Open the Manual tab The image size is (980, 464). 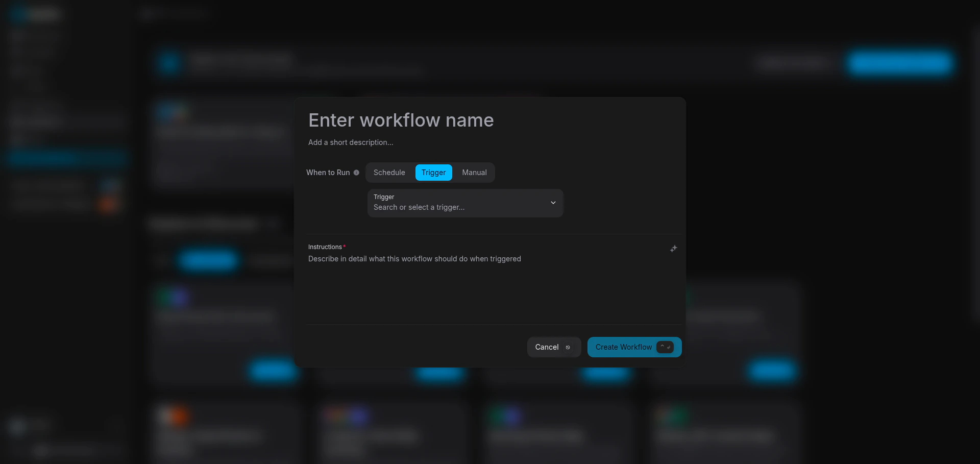[474, 173]
